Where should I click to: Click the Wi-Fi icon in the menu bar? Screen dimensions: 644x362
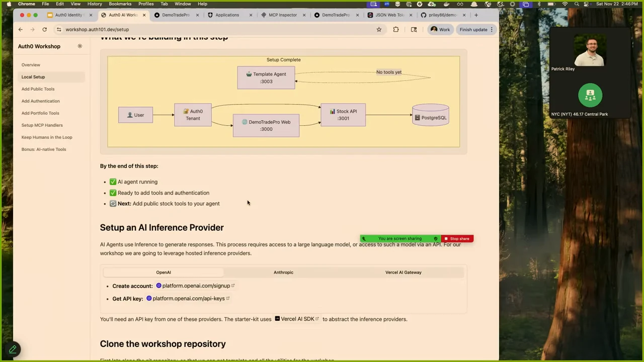565,4
